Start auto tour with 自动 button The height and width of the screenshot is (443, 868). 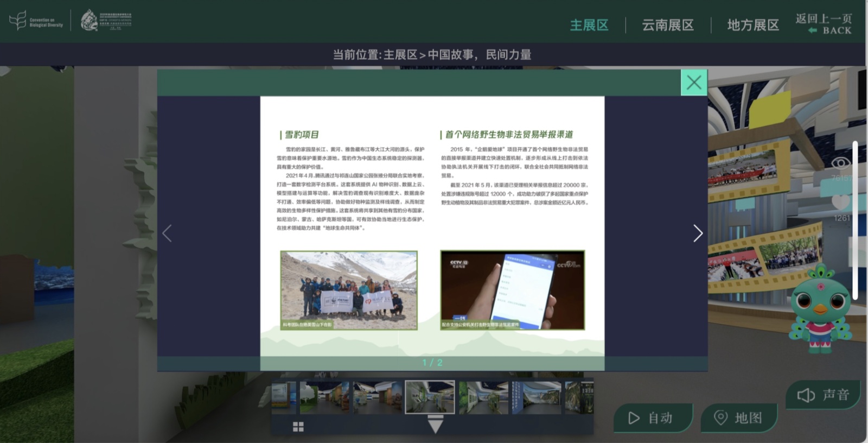[x=653, y=418]
